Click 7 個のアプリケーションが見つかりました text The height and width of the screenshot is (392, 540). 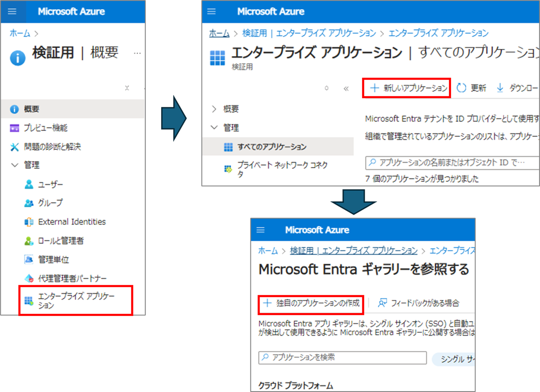tap(422, 179)
